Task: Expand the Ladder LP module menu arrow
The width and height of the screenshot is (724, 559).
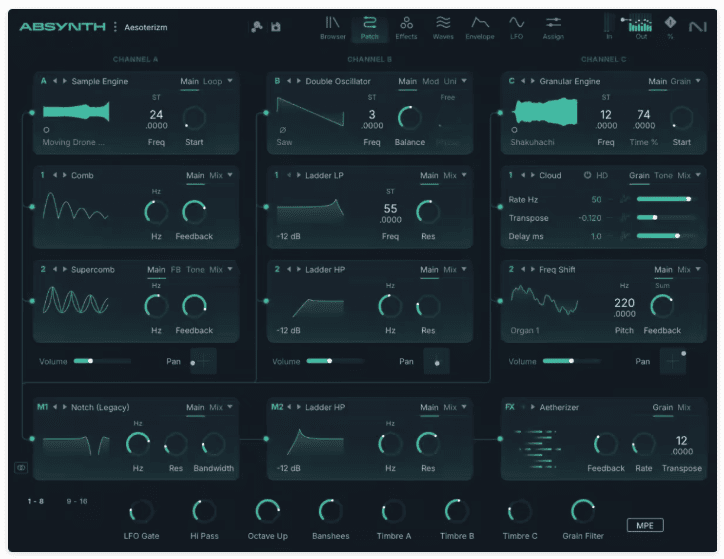Action: [464, 175]
